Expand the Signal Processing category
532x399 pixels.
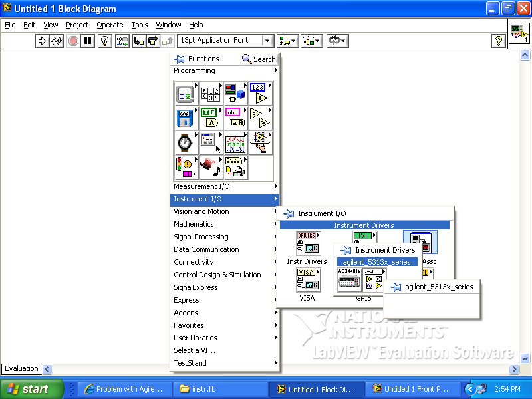225,237
